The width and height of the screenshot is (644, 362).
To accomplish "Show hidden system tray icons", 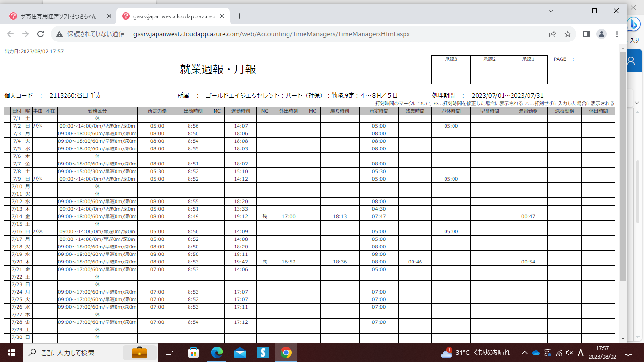I will click(x=524, y=353).
